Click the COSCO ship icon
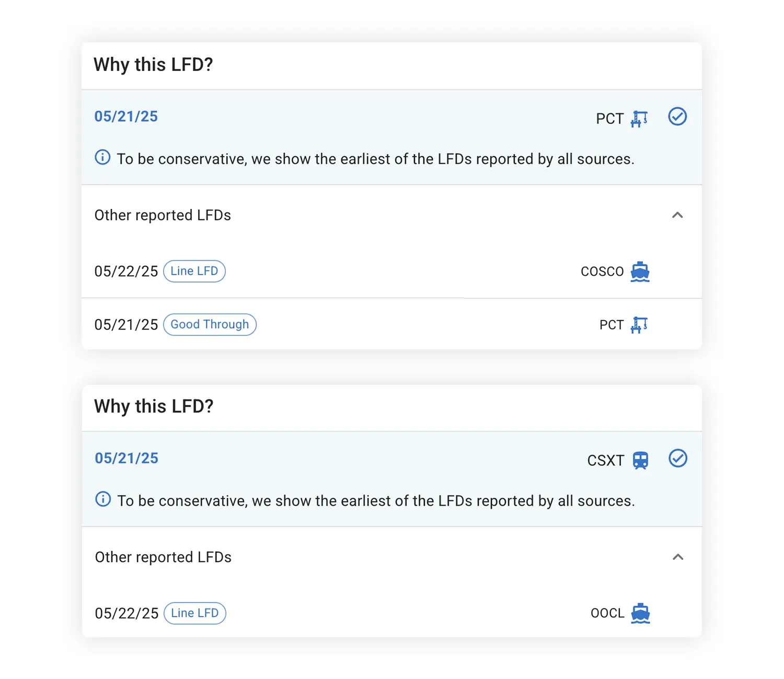Image resolution: width=784 pixels, height=679 pixels. pyautogui.click(x=640, y=272)
